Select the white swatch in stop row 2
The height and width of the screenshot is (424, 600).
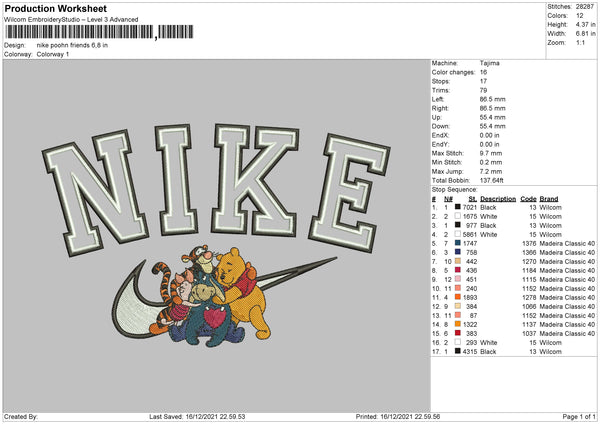458,216
